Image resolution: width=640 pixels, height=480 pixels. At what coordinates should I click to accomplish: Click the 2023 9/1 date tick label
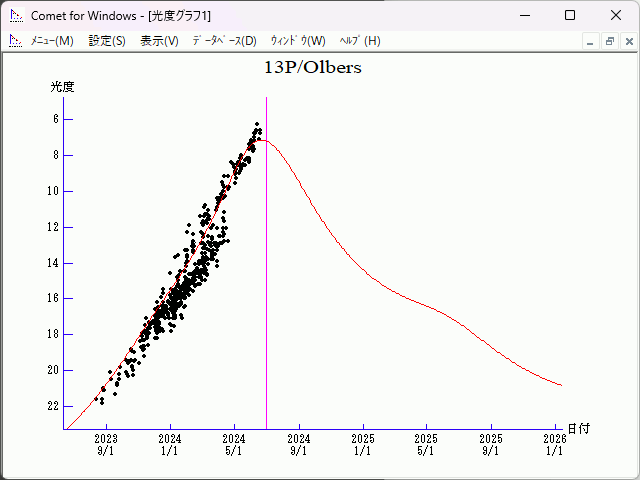pyautogui.click(x=106, y=444)
